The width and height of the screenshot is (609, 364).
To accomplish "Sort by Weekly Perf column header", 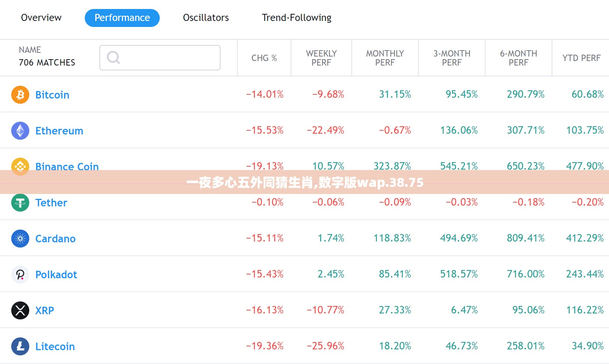I will [321, 58].
